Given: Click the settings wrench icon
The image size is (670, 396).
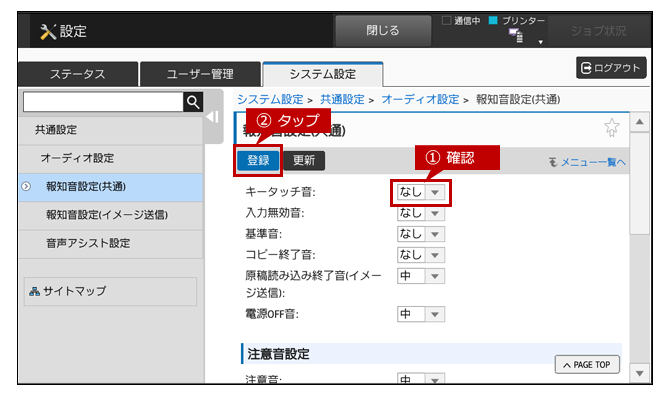Looking at the screenshot, I should [x=48, y=32].
